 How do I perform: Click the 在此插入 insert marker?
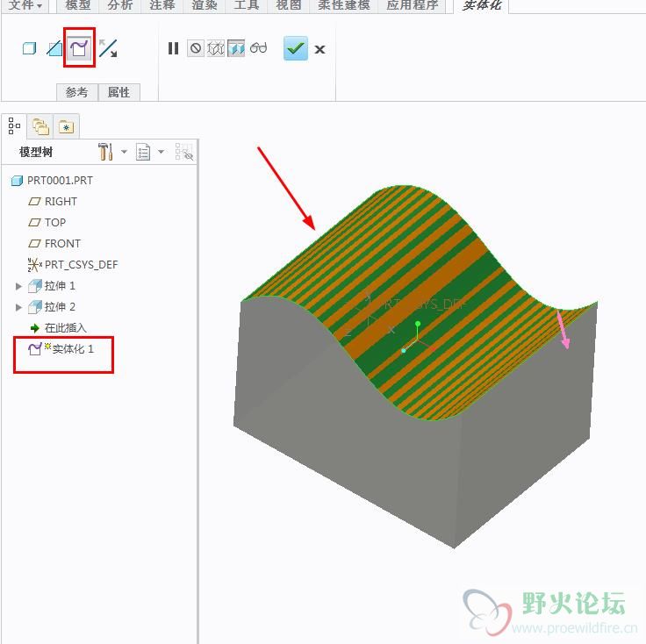click(x=58, y=328)
